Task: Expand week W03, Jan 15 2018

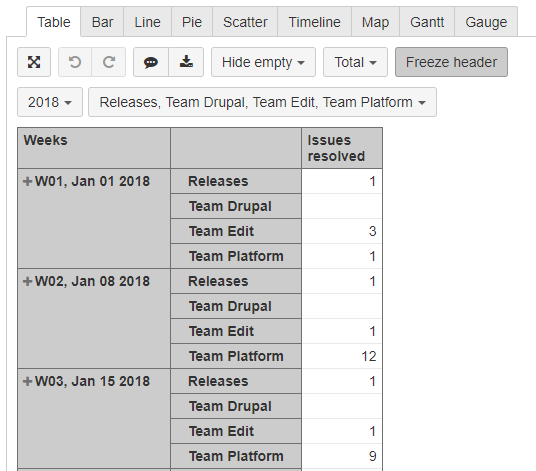Action: pos(27,381)
